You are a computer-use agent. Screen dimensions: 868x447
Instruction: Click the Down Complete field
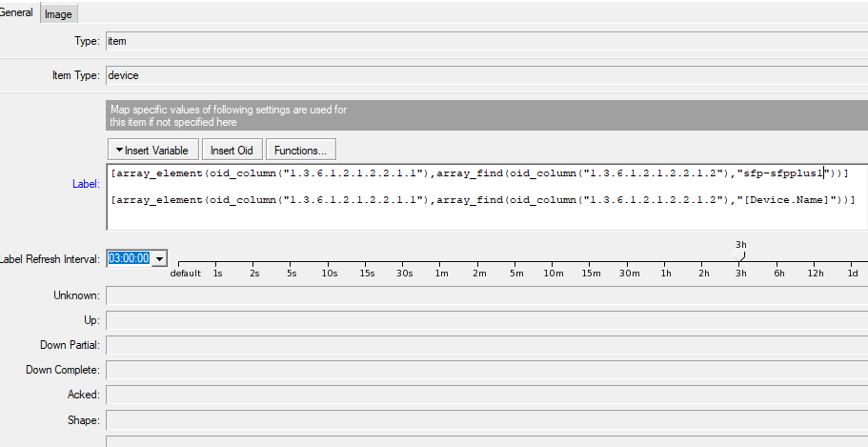click(x=487, y=370)
